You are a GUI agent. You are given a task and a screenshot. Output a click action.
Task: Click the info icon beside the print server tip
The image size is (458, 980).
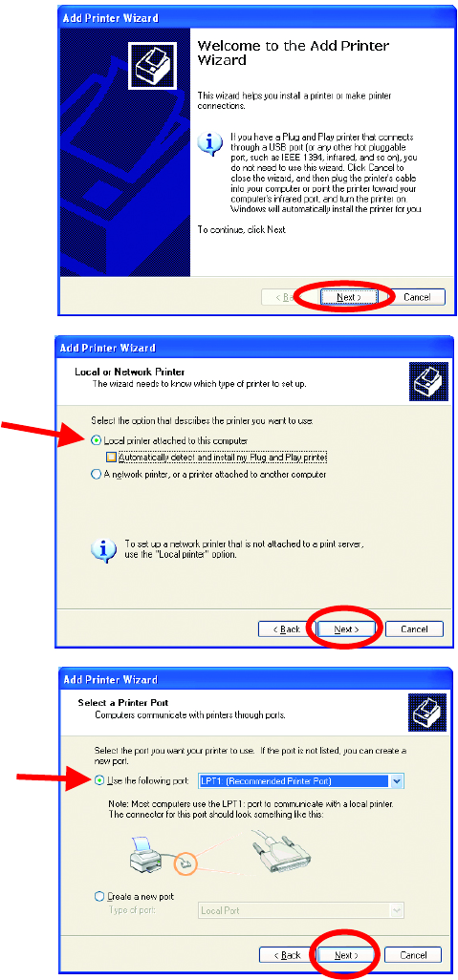click(x=103, y=550)
